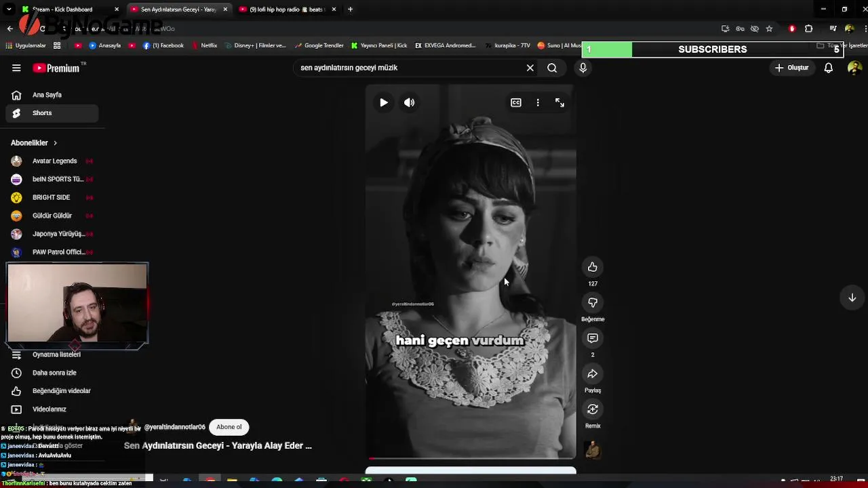This screenshot has width=868, height=488.
Task: Open Uygulamalar apps bookmark
Action: [x=26, y=45]
